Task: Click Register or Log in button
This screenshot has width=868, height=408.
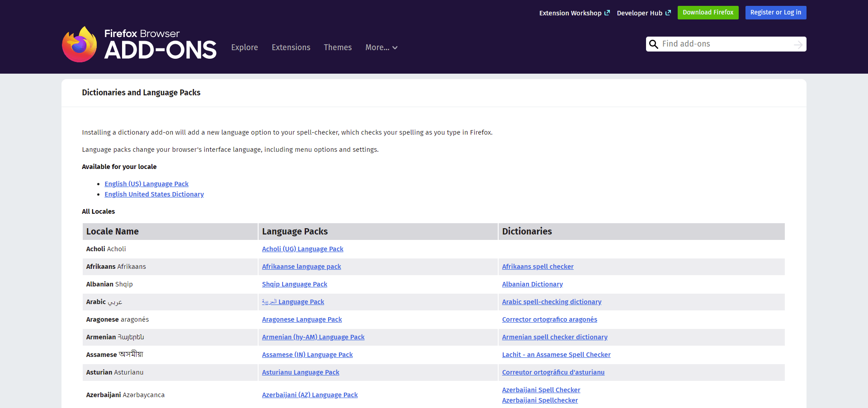Action: tap(776, 13)
